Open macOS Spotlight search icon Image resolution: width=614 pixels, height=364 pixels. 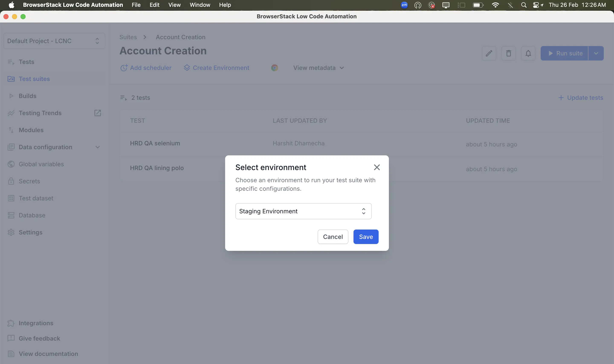click(x=523, y=5)
